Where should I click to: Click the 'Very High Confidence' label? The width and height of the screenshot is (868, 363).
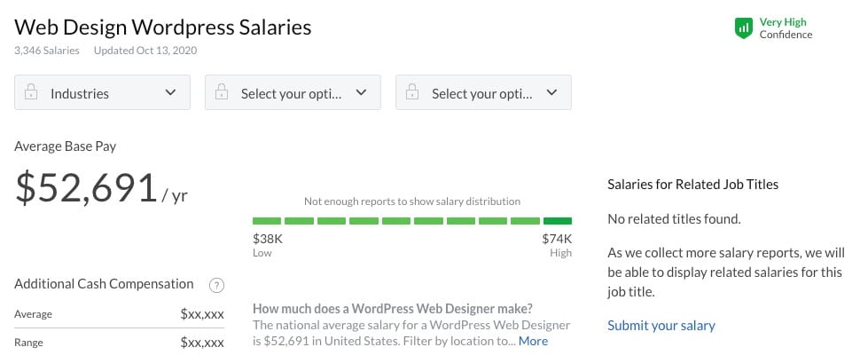pyautogui.click(x=786, y=28)
